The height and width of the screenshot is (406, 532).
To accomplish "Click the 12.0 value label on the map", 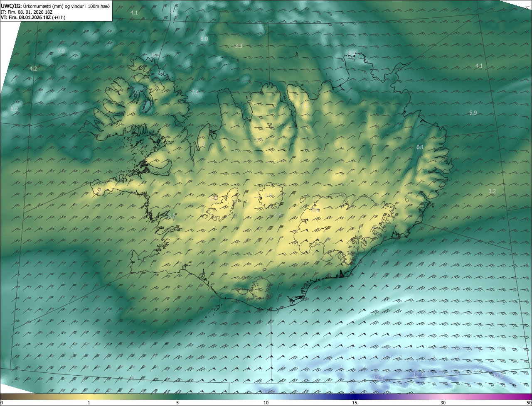I will [498, 375].
